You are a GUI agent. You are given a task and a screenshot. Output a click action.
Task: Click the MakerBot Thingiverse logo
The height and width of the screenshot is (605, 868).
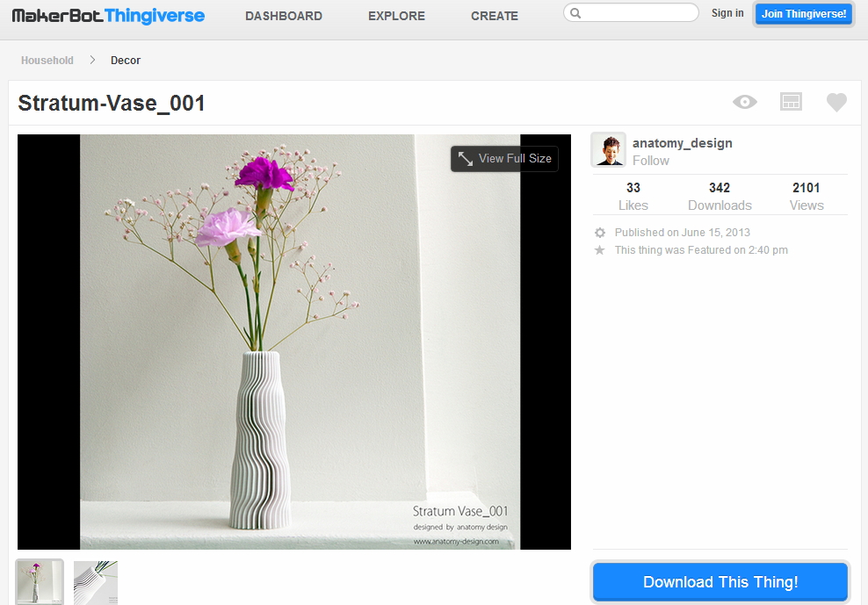coord(108,15)
